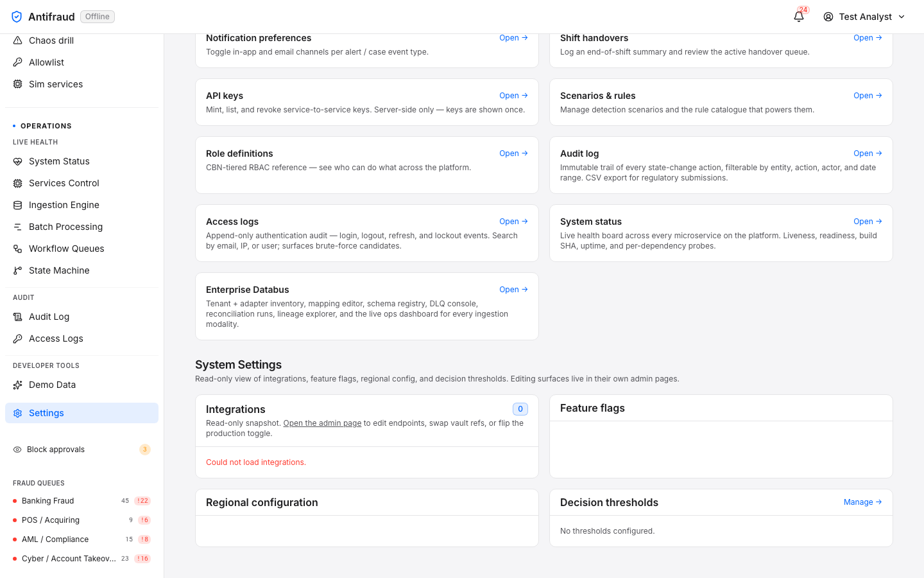Click the Audit Log scroll icon
This screenshot has height=578, width=924.
click(x=18, y=317)
